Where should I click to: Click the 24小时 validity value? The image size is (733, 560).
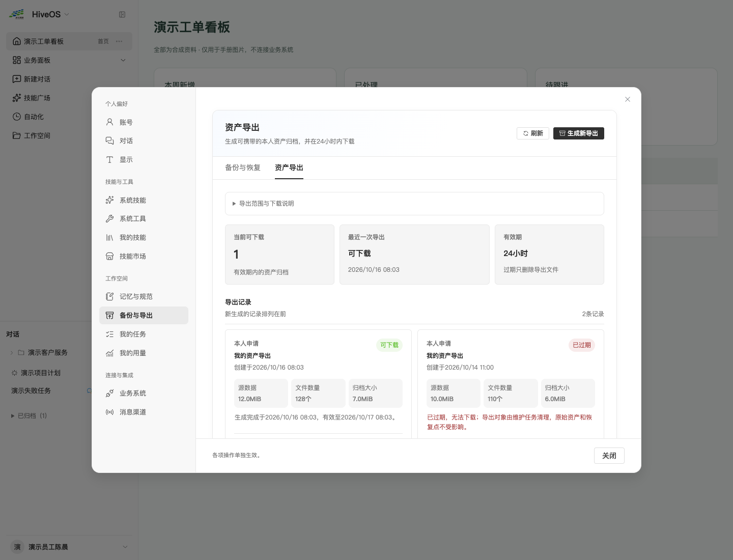point(516,254)
